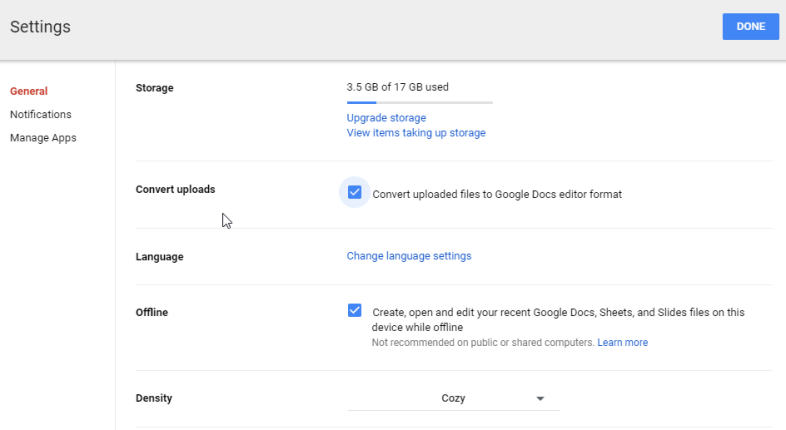Open View items taking up storage
786x430 pixels.
click(x=416, y=133)
